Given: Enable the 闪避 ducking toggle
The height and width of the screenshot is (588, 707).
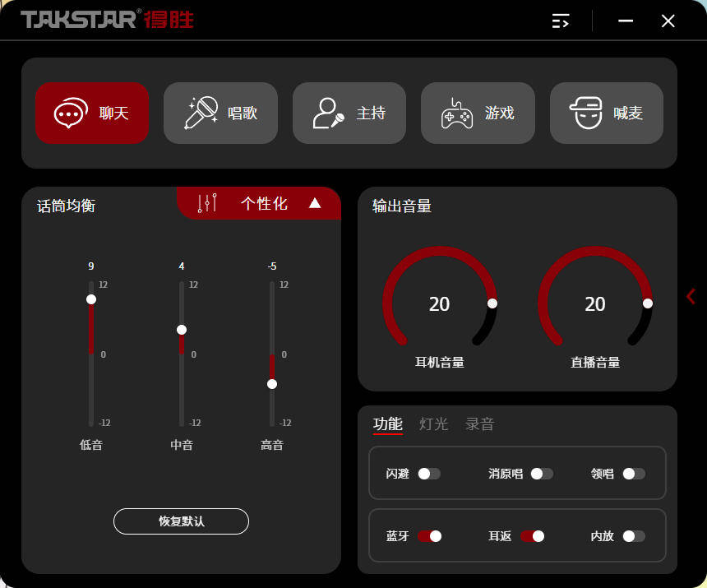Looking at the screenshot, I should pos(432,474).
